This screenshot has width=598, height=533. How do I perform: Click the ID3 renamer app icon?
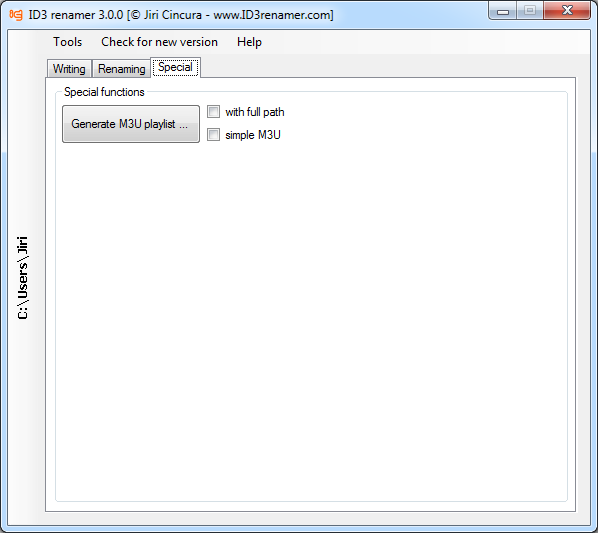point(16,15)
